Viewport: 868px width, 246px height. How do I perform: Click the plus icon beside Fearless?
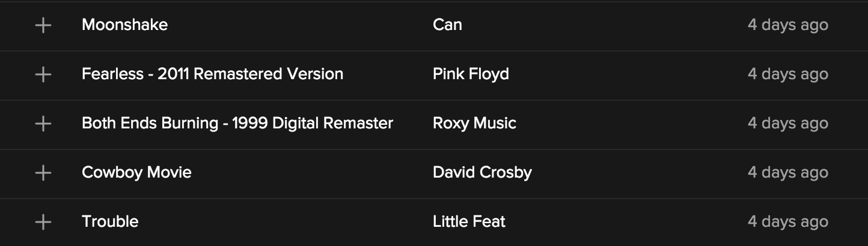(x=43, y=74)
